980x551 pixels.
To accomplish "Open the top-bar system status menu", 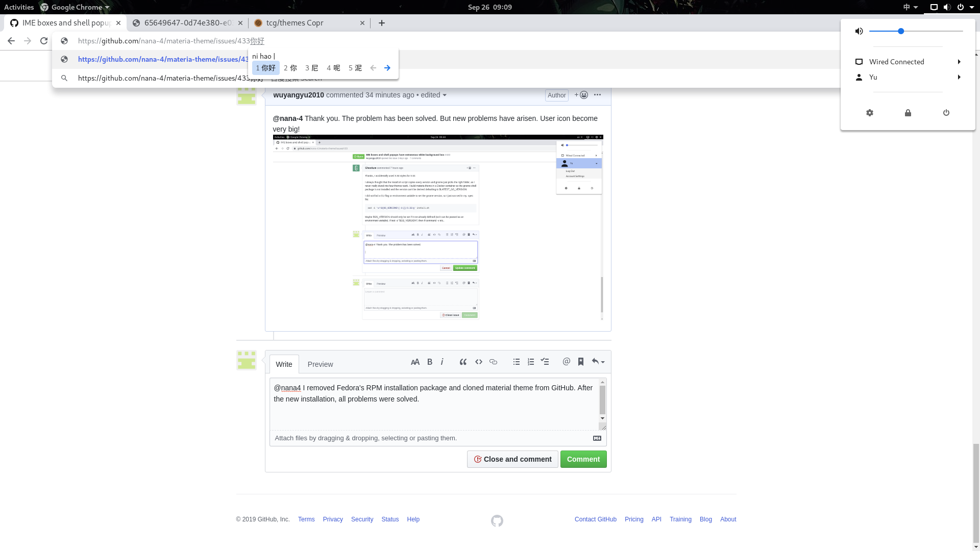I will 952,7.
